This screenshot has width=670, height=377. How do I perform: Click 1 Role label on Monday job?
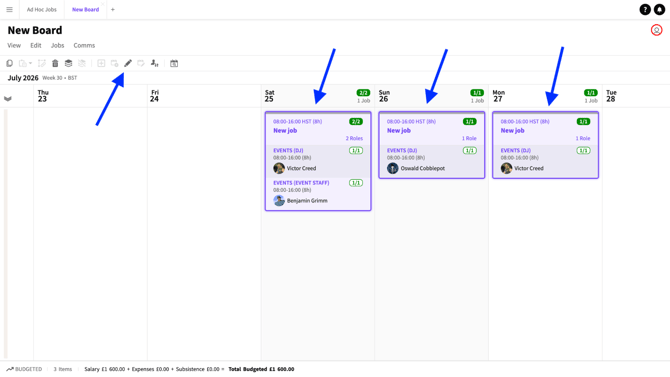(x=583, y=138)
